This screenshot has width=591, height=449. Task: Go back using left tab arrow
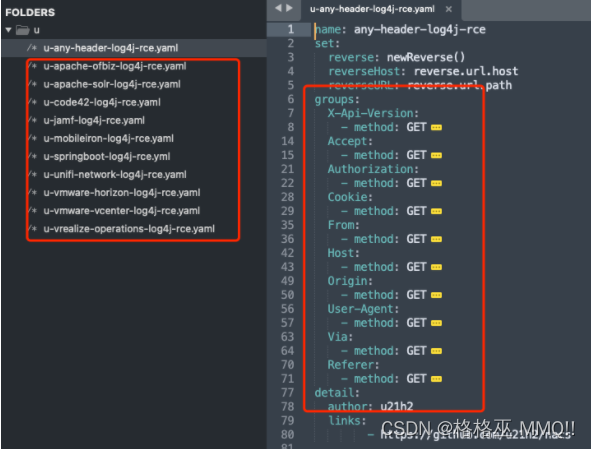[x=278, y=8]
